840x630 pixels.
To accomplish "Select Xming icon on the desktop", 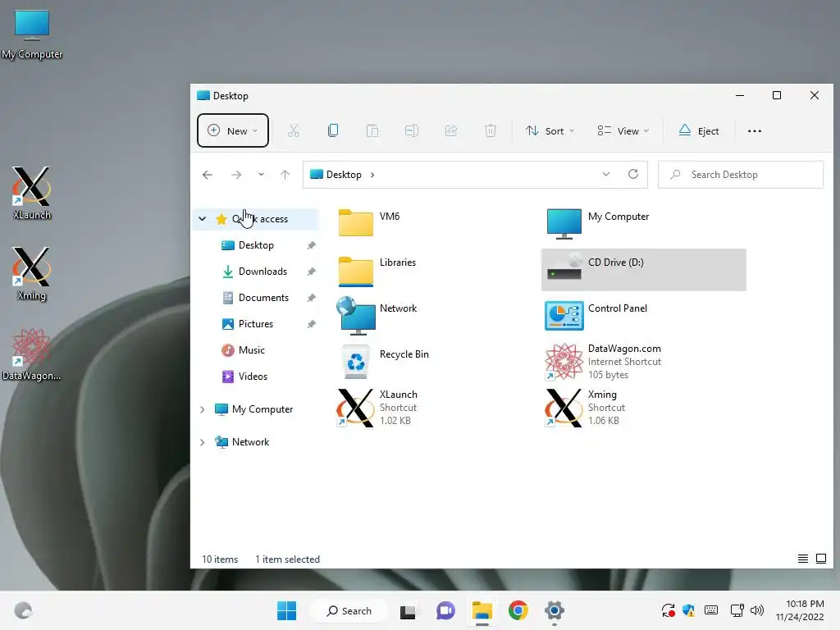I will point(32,274).
